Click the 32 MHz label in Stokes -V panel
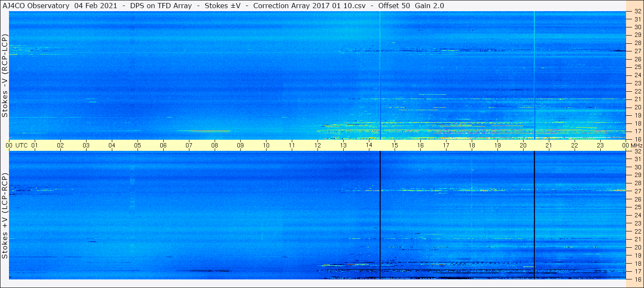Viewport: 644px width, 288px height. coord(638,12)
